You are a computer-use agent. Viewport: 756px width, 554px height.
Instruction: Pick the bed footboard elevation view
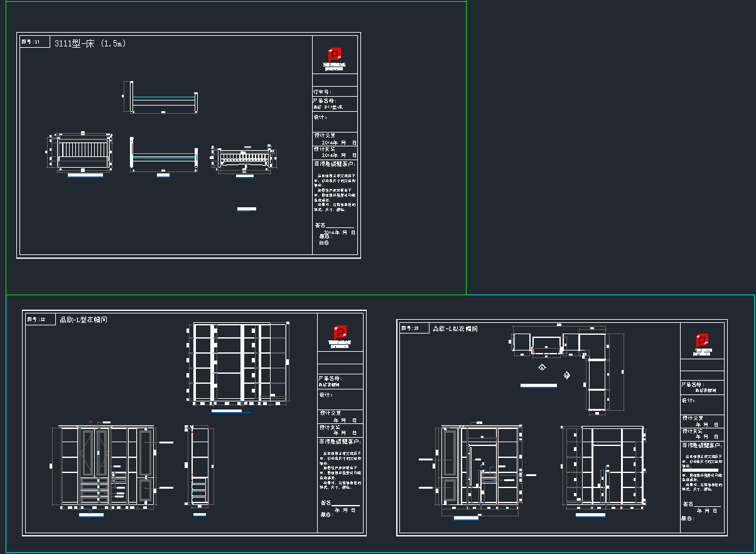244,158
